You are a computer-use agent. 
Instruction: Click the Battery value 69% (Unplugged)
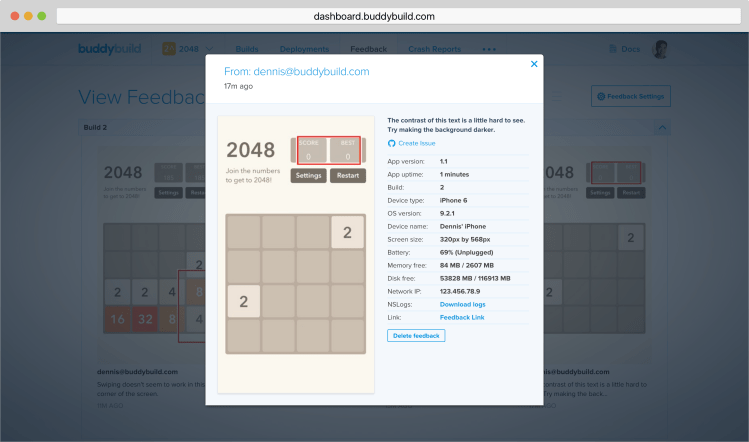(466, 252)
